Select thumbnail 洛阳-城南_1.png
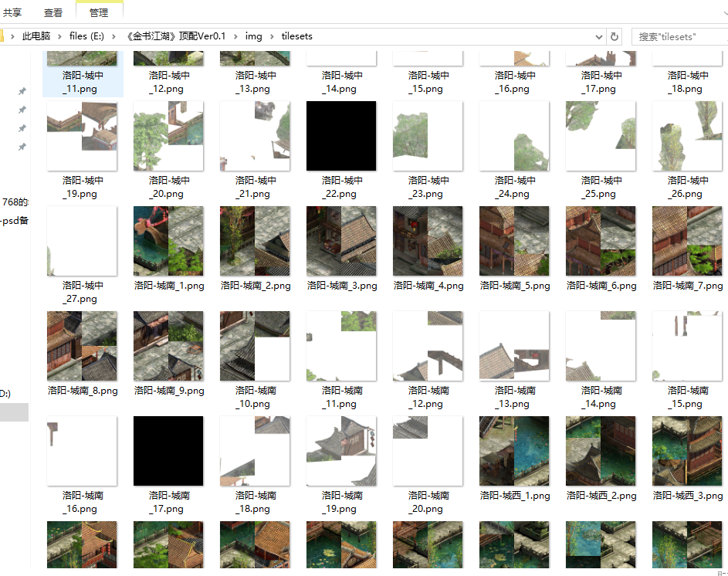 point(168,241)
